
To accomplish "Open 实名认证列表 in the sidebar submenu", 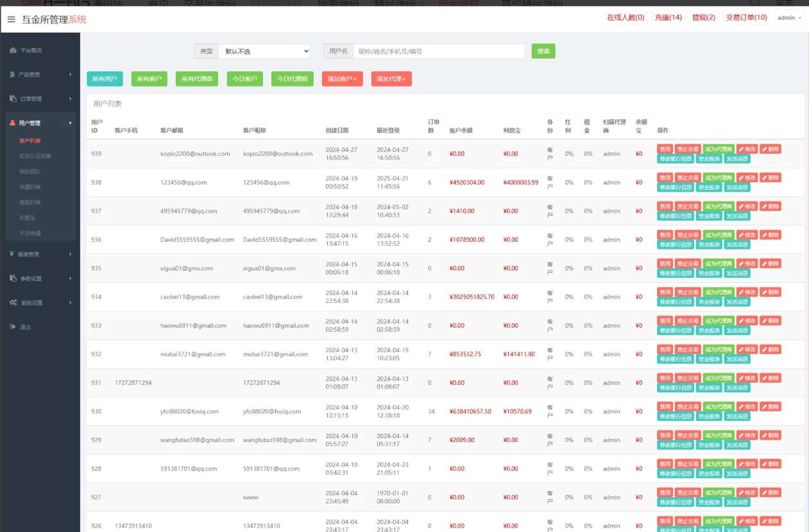I will click(x=35, y=156).
